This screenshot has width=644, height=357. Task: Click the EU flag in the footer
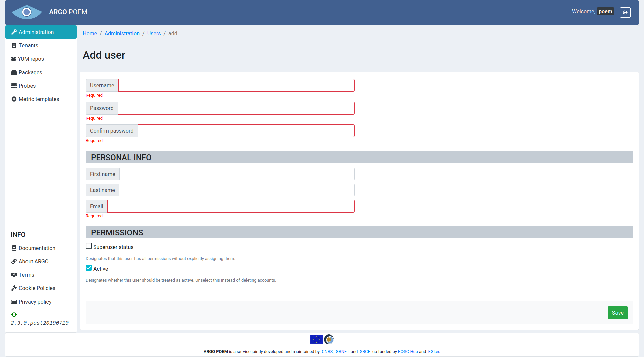316,339
